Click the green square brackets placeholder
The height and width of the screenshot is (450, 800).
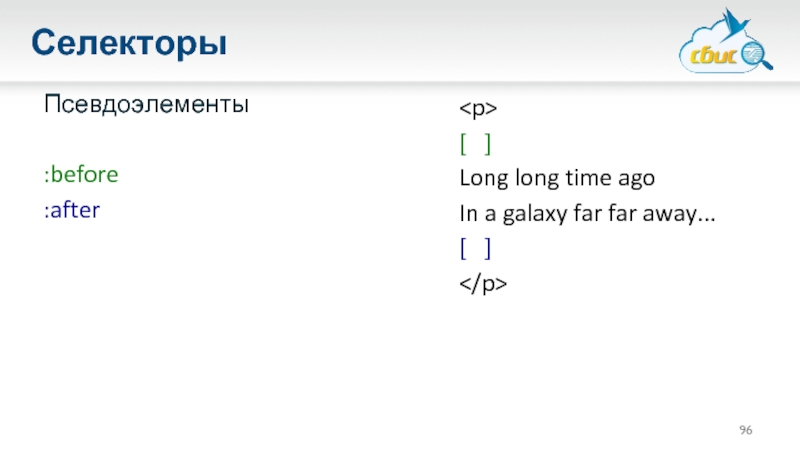pos(475,146)
